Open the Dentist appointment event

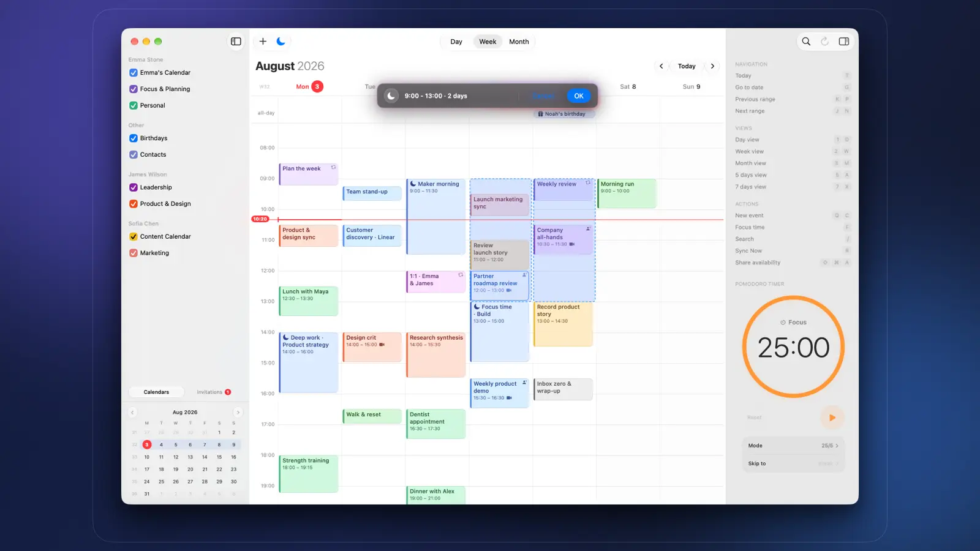[x=436, y=424]
